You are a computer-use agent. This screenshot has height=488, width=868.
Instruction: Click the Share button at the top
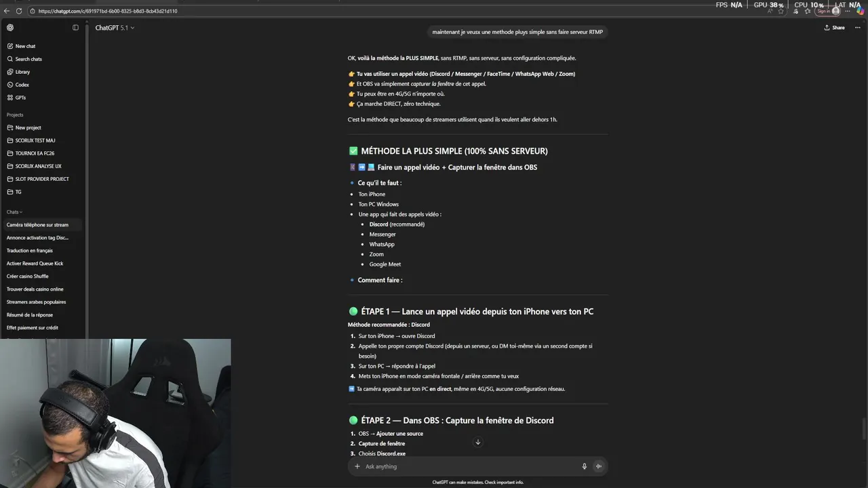click(x=835, y=28)
